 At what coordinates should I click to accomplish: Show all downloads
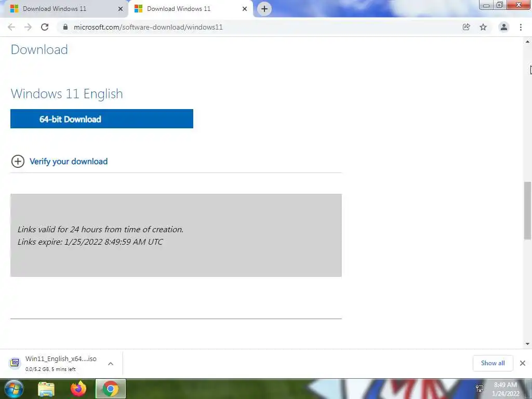(x=493, y=363)
